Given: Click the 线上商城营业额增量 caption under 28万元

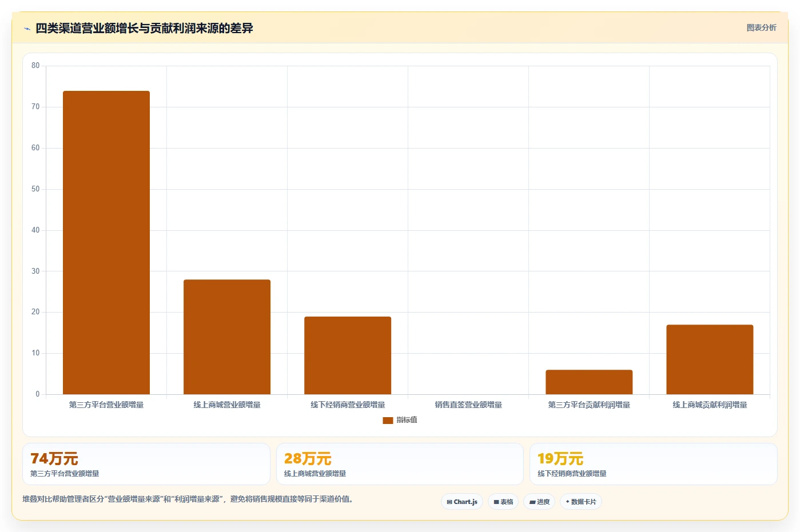Looking at the screenshot, I should click(315, 474).
